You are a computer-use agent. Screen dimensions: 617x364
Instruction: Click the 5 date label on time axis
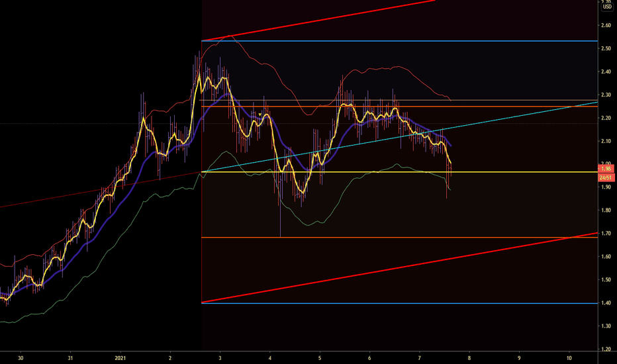[x=320, y=358]
